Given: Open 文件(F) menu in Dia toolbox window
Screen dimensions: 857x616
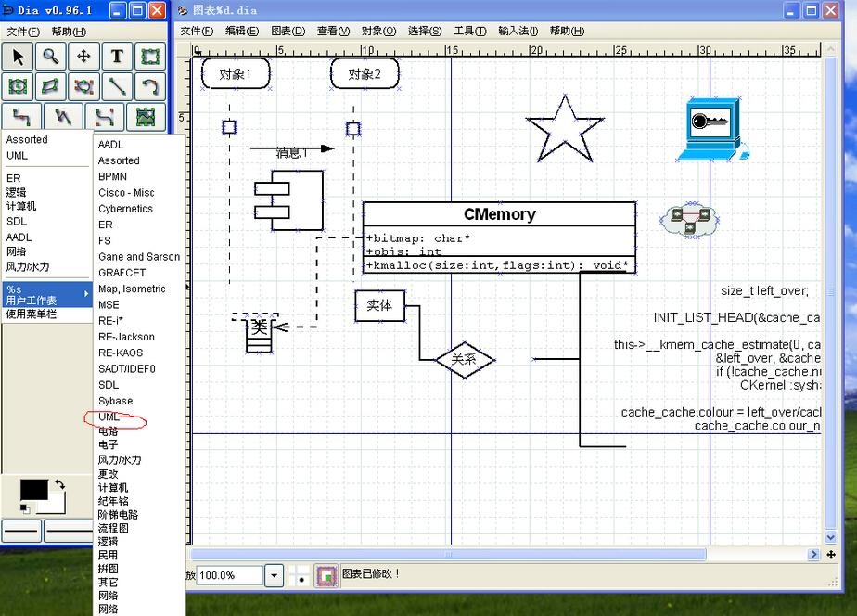Looking at the screenshot, I should (23, 32).
